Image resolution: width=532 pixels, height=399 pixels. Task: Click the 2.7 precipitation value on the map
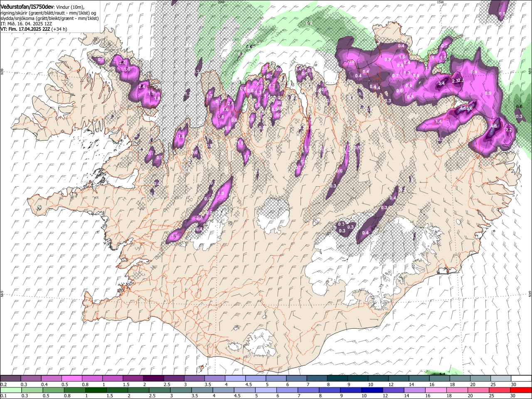(x=455, y=81)
